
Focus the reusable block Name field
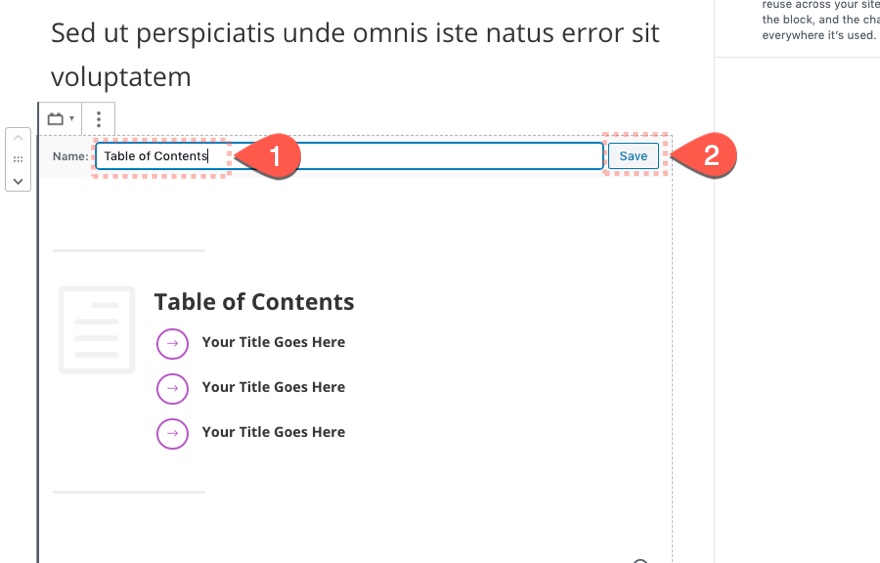coord(349,156)
